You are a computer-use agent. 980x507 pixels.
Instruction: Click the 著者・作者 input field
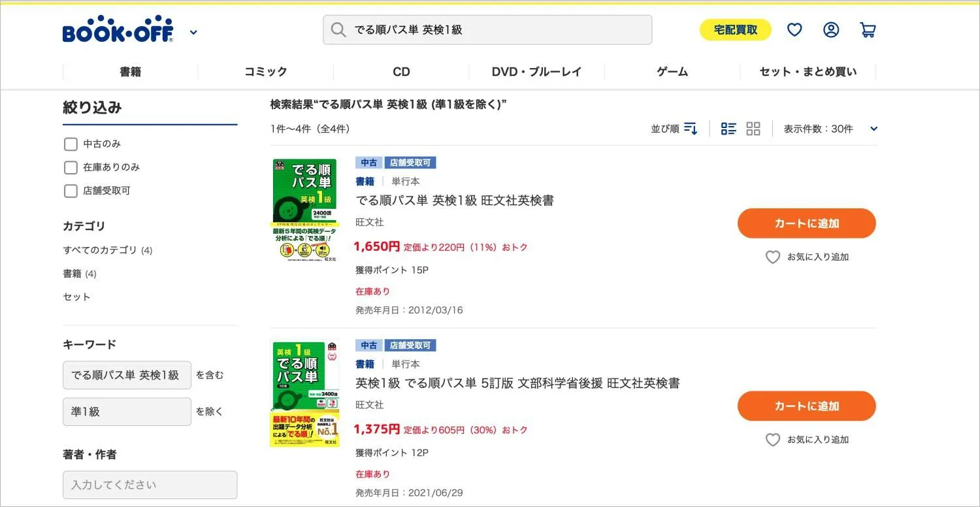click(x=150, y=485)
